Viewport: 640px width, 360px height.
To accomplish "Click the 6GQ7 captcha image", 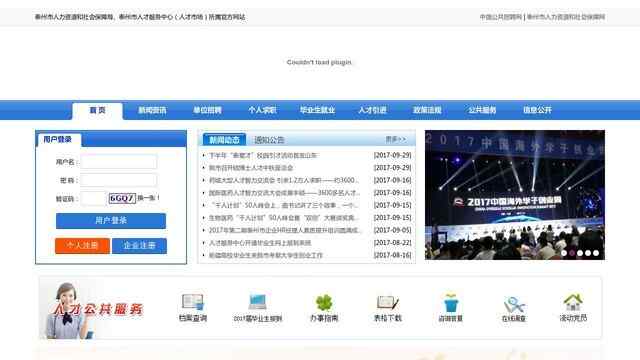I will click(122, 198).
